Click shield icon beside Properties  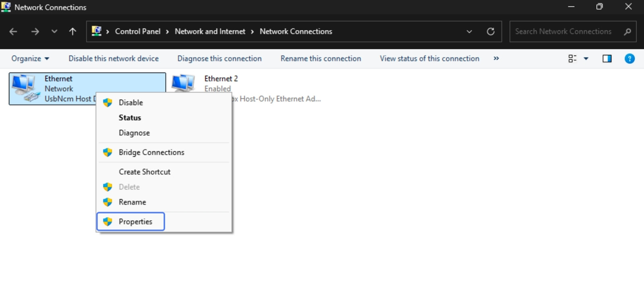[107, 222]
